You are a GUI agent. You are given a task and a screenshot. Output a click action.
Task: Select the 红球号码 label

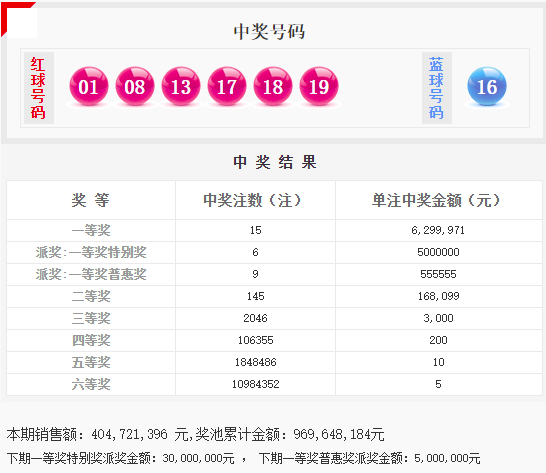pyautogui.click(x=38, y=88)
